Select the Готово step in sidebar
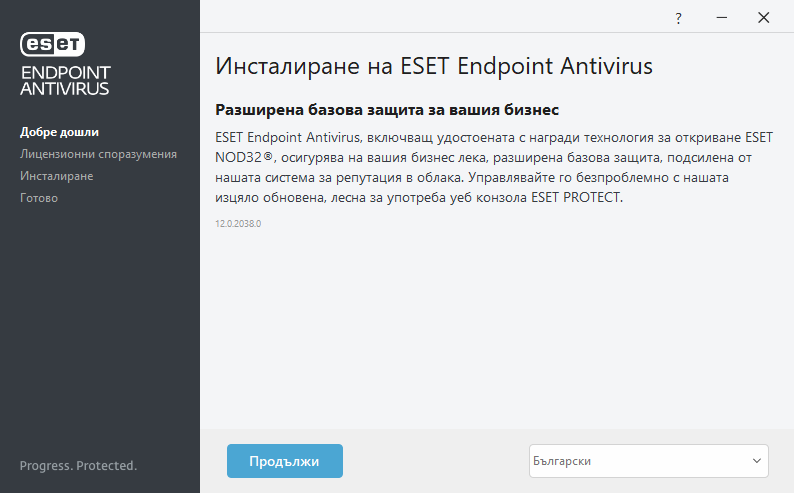 pos(39,198)
